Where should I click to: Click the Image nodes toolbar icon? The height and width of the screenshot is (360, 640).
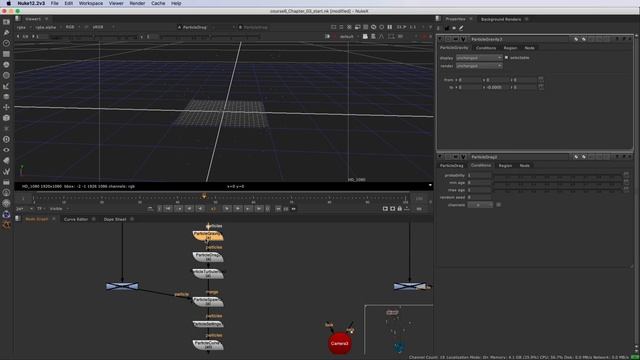tap(6, 22)
